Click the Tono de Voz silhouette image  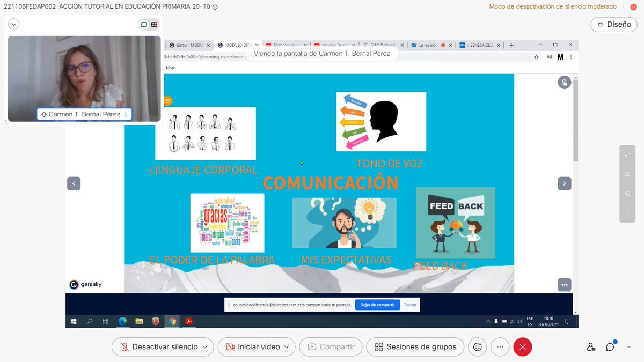[x=381, y=122]
